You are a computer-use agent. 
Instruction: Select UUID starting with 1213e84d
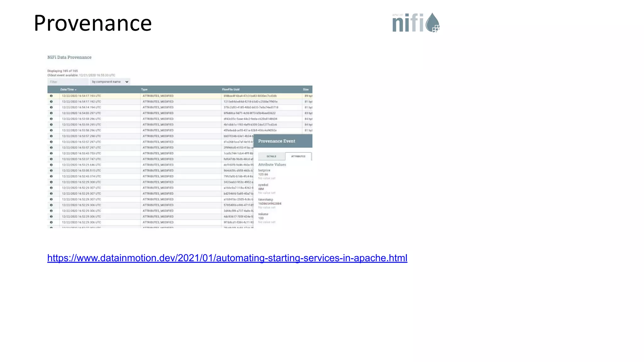pyautogui.click(x=251, y=101)
